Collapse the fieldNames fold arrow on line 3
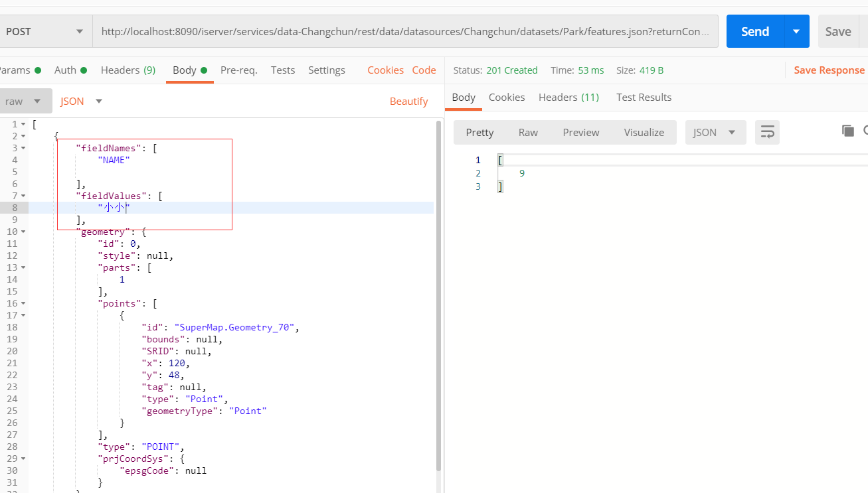Viewport: 868px width, 493px height. click(24, 148)
